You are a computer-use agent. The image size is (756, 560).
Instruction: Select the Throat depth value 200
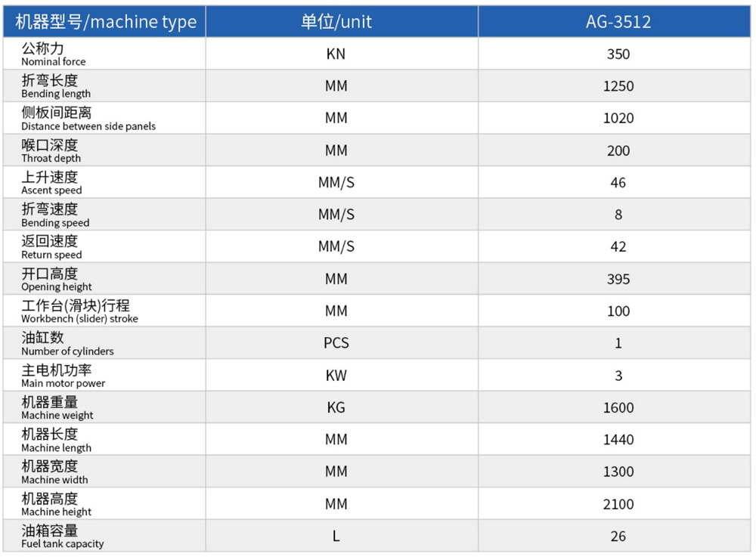[x=618, y=151]
